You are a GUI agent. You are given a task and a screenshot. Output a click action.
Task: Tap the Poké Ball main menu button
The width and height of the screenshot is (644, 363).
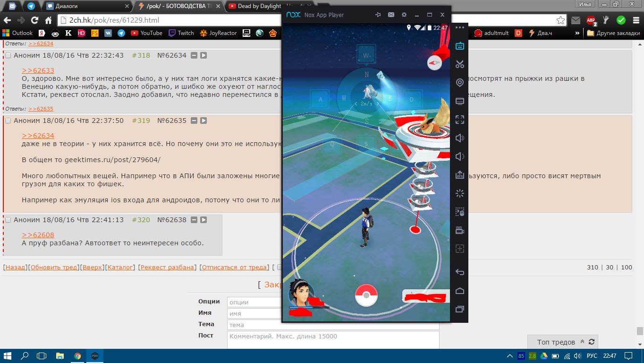coord(366,295)
